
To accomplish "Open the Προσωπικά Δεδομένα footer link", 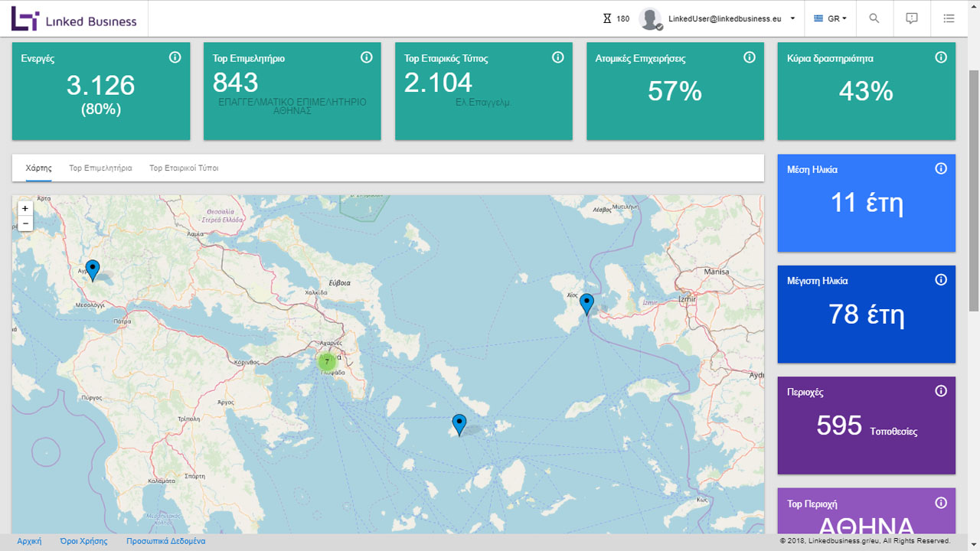I will pos(165,541).
